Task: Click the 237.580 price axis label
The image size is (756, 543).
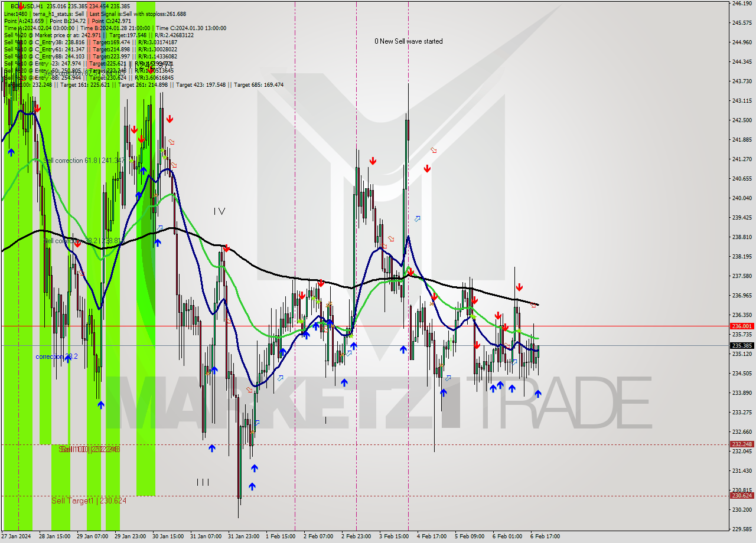Action: tap(741, 276)
